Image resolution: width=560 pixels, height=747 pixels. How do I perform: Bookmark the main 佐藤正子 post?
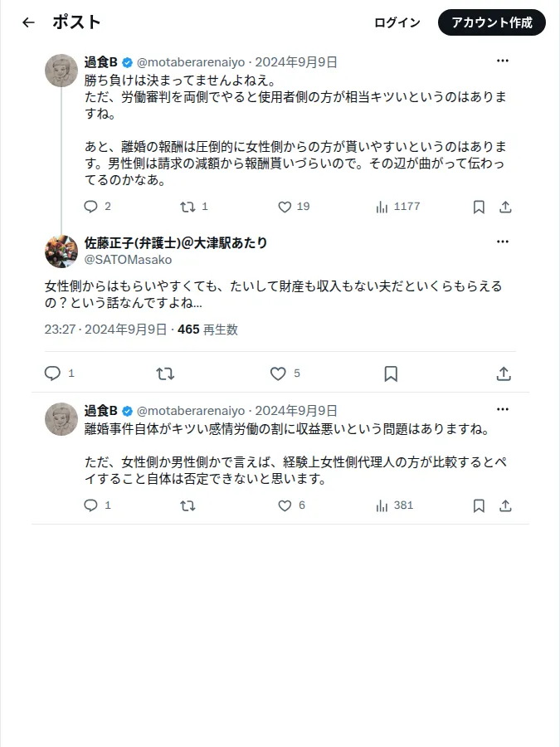pos(391,373)
